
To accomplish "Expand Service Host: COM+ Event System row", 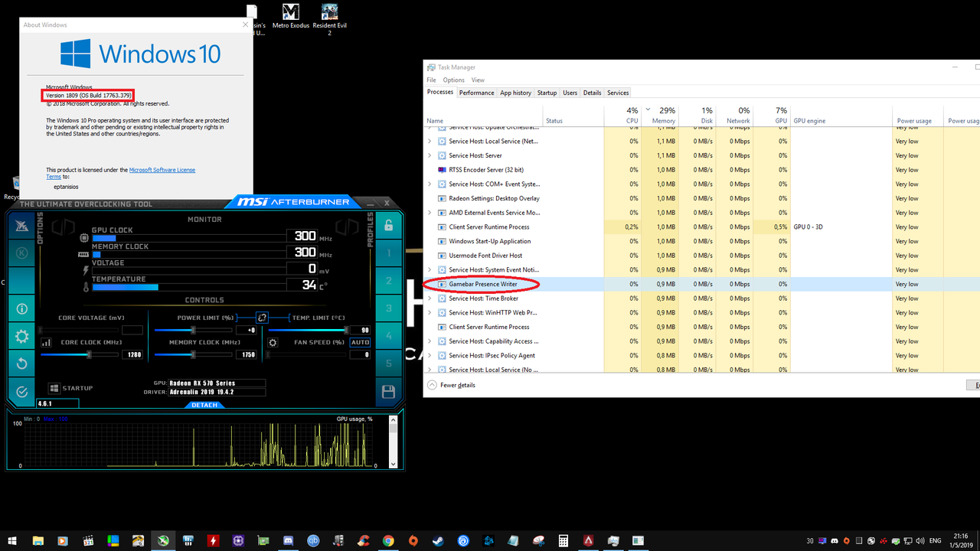I will pos(430,184).
